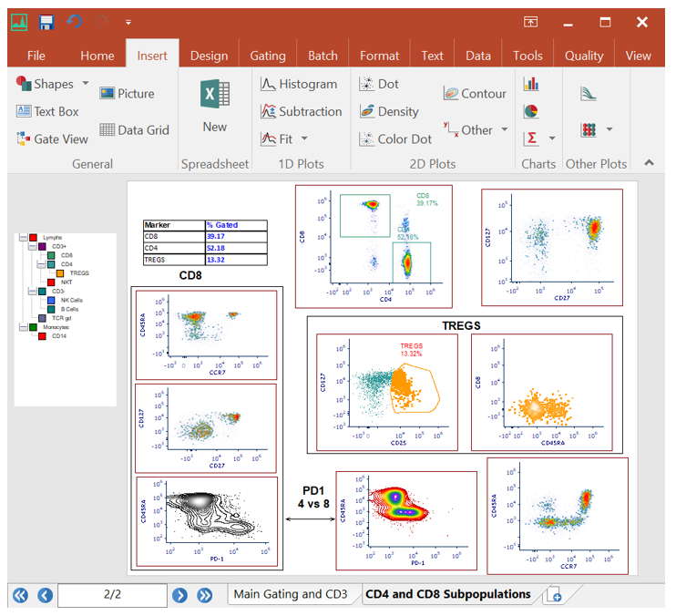Insert a Contour plot
This screenshot has width=676, height=616.
click(475, 93)
